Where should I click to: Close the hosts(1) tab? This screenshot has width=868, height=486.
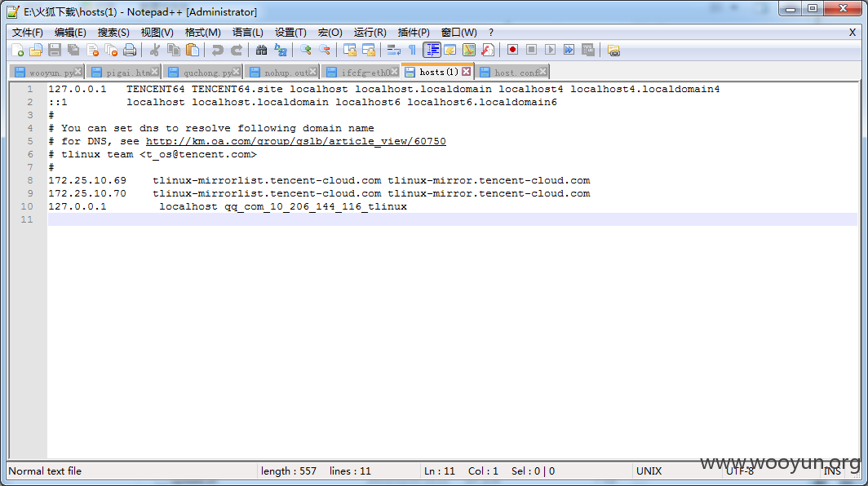pyautogui.click(x=466, y=72)
